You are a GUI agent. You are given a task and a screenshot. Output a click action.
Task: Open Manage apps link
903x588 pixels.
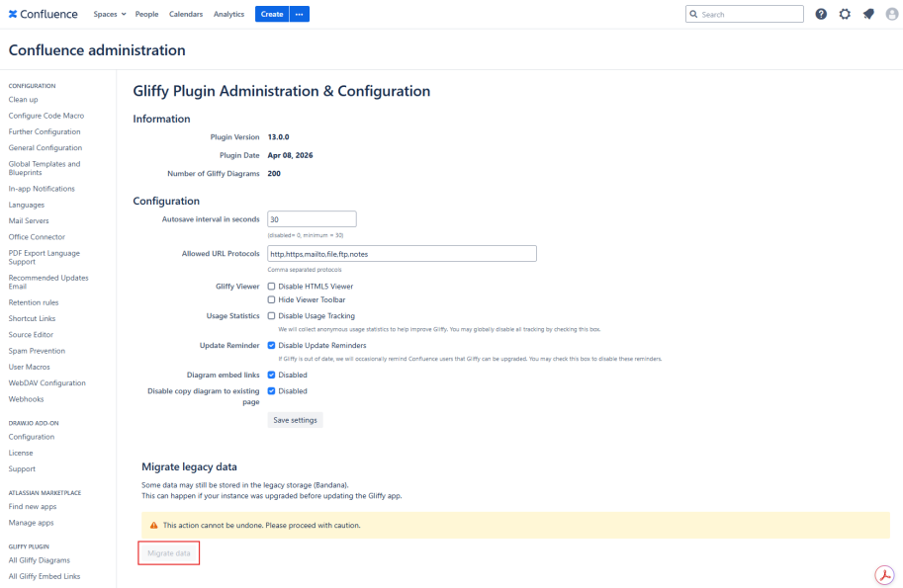[x=31, y=523]
